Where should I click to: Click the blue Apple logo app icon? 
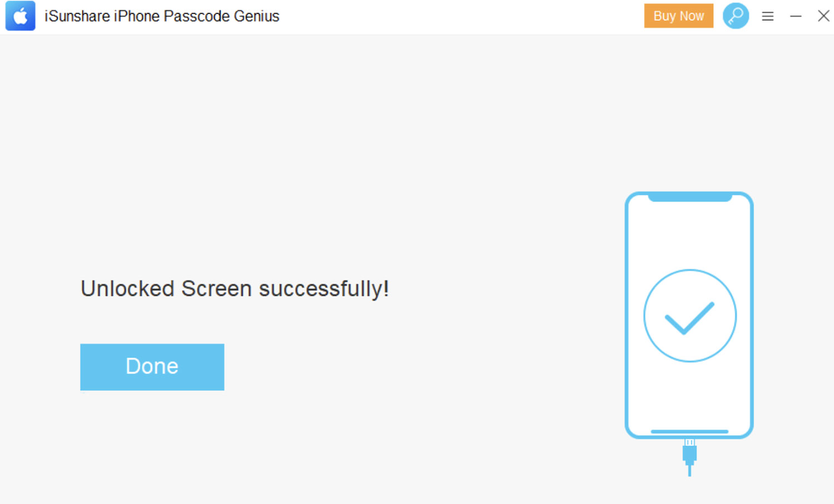[x=21, y=16]
